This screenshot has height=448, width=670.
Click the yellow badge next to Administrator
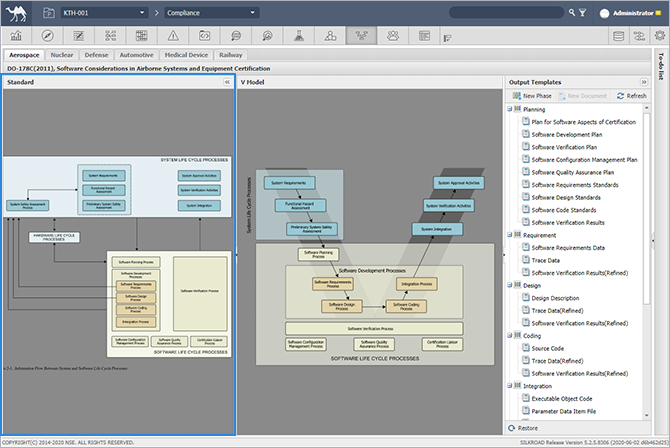pyautogui.click(x=658, y=13)
